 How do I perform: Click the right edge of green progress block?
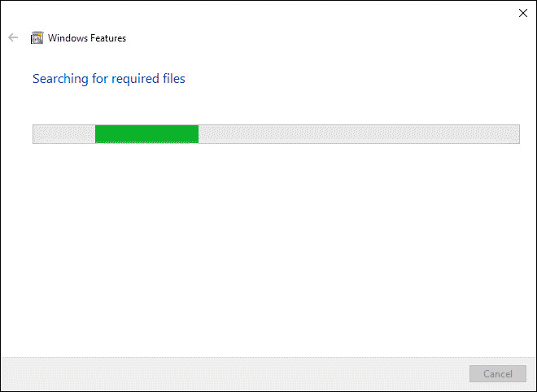point(198,134)
